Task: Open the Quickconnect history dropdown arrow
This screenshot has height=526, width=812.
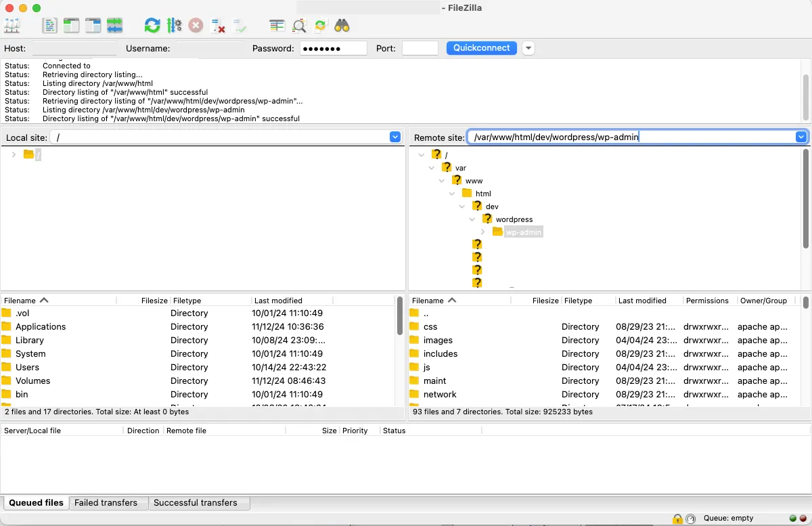Action: tap(528, 48)
